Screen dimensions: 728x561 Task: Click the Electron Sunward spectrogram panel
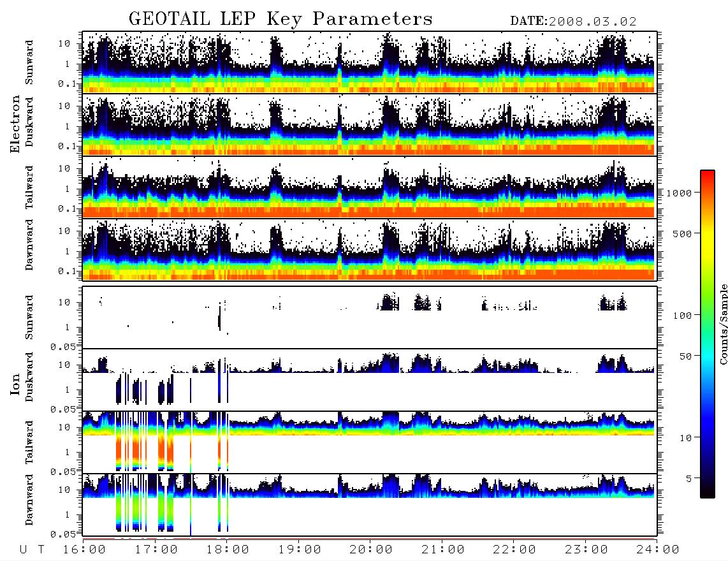click(x=370, y=62)
